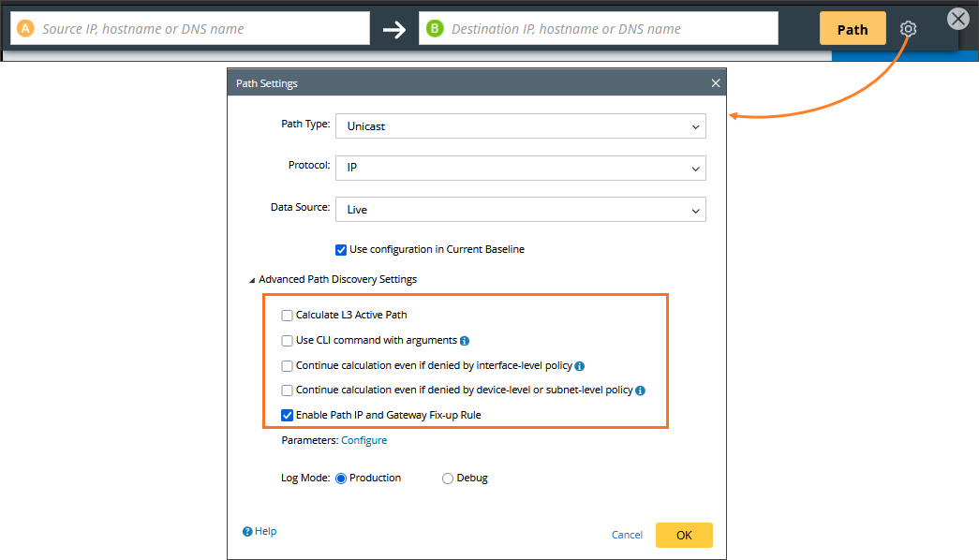Screen dimensions: 979x560
Task: Open the Path Type dropdown
Action: [x=520, y=126]
